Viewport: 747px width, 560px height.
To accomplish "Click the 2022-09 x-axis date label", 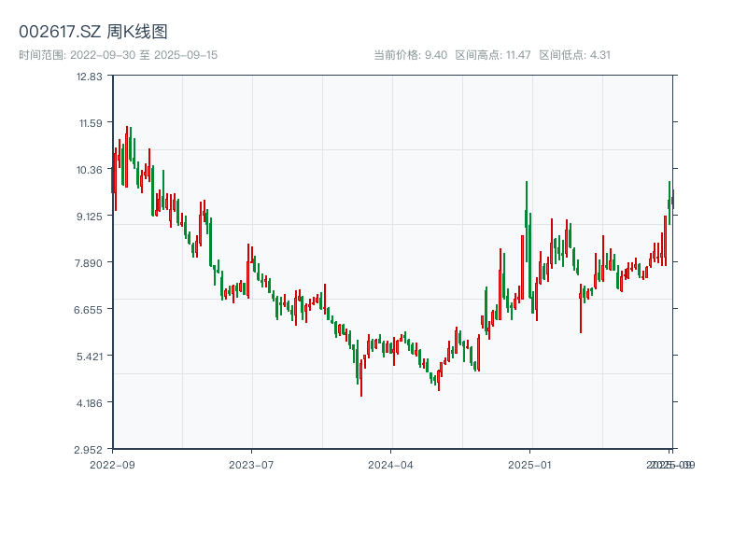I will point(112,464).
